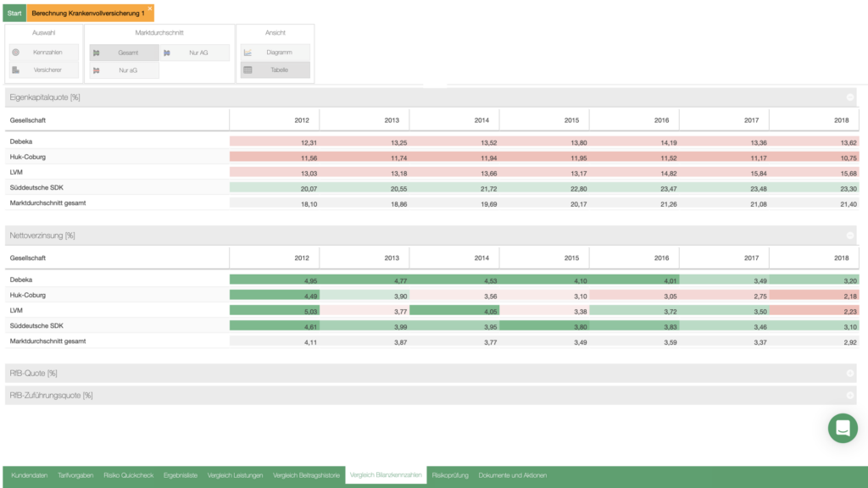Open the green chat support bubble
The width and height of the screenshot is (868, 488).
pyautogui.click(x=842, y=428)
